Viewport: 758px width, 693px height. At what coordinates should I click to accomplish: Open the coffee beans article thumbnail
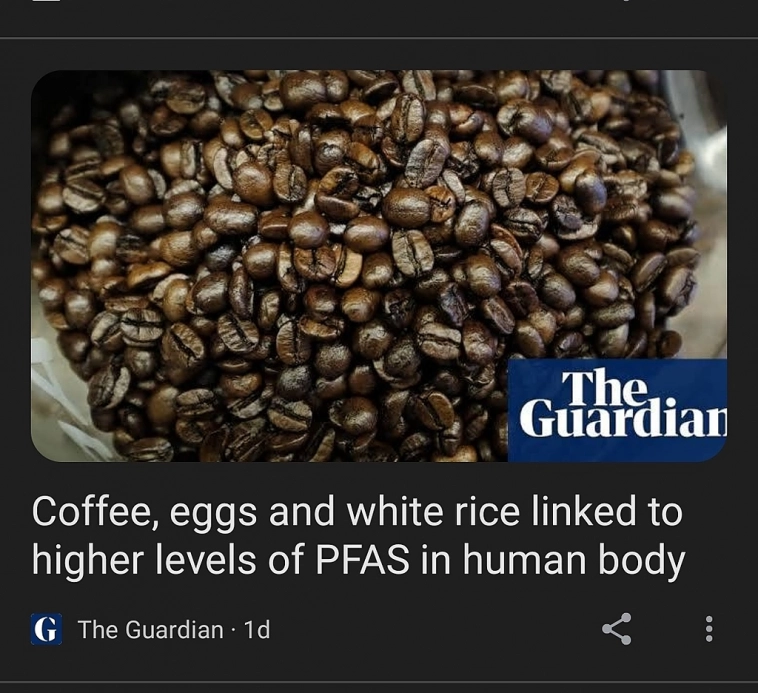tap(379, 266)
